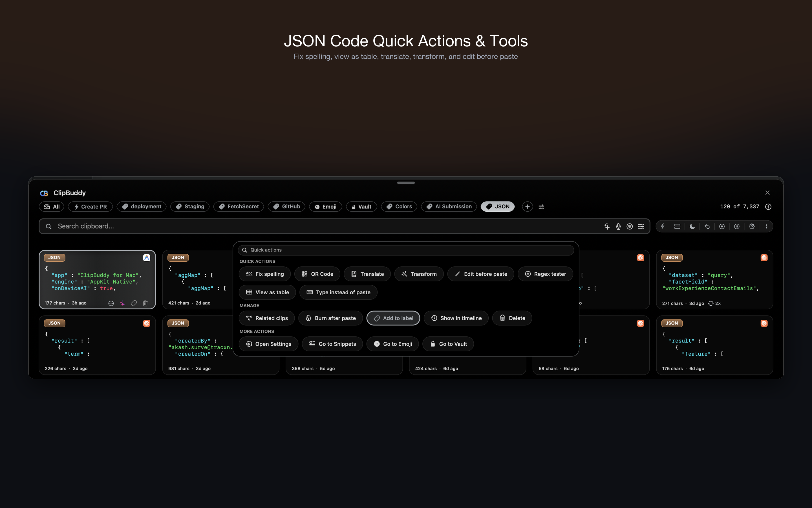Open search options sliders icon in search bar
This screenshot has width=812, height=508.
click(641, 226)
